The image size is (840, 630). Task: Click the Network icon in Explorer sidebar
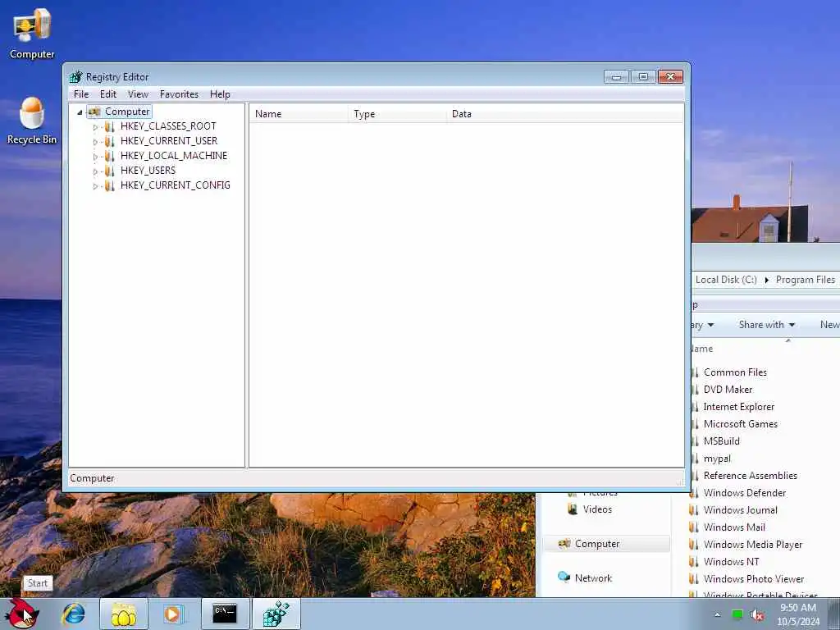pos(564,577)
